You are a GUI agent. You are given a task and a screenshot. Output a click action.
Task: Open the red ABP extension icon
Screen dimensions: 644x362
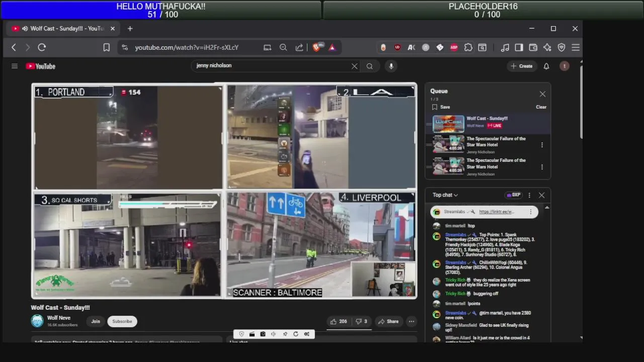click(x=454, y=47)
